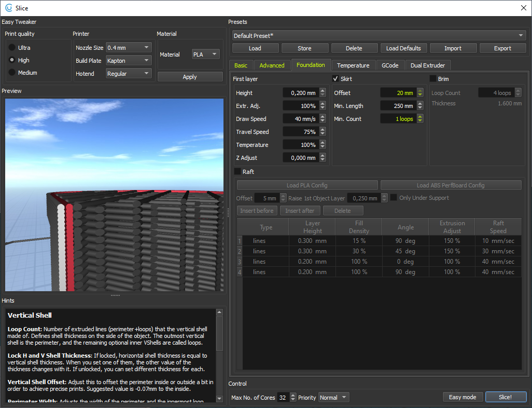The image size is (532, 408).
Task: Click the '45 deg' Angle cell
Action: tap(405, 251)
